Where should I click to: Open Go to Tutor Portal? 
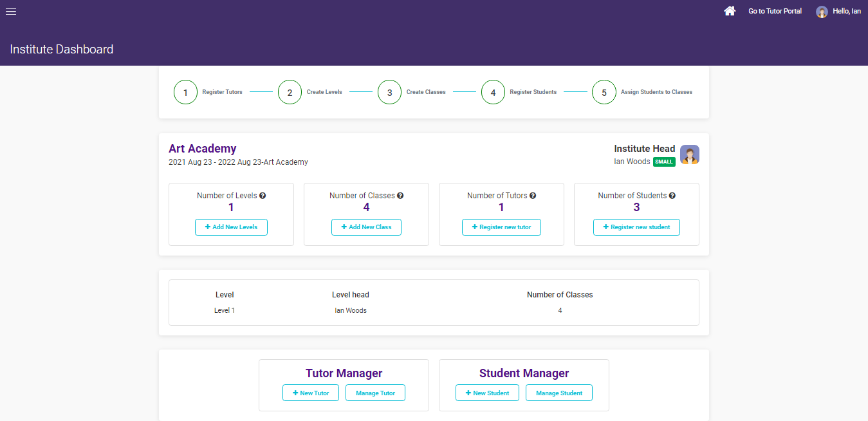point(774,11)
